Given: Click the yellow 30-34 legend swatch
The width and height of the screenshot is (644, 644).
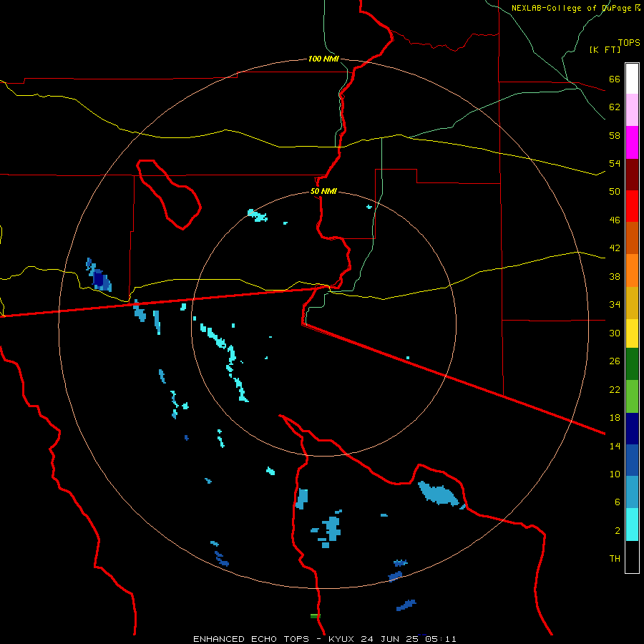Looking at the screenshot, I should 632,333.
